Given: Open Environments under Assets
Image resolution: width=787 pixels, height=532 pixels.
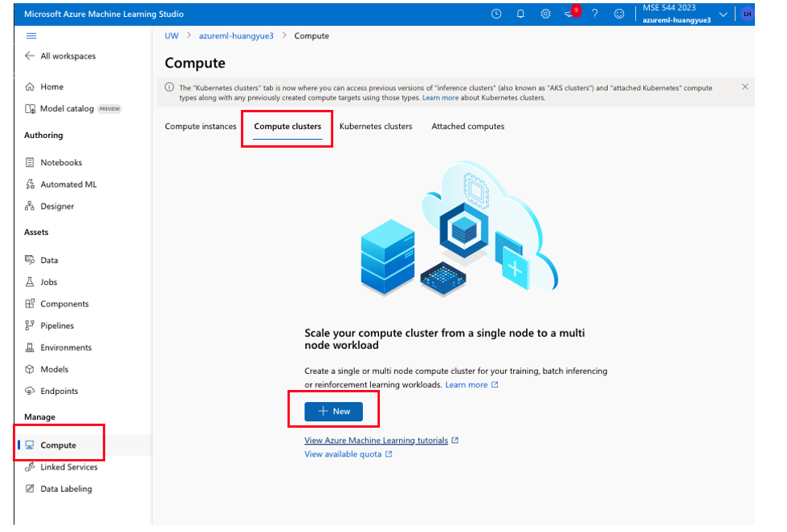Looking at the screenshot, I should click(66, 347).
